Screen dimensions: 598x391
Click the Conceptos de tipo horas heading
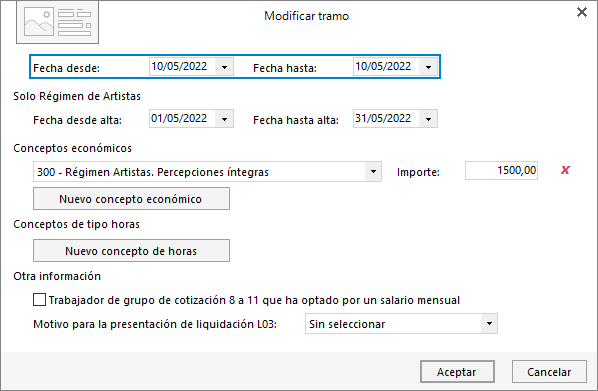77,224
